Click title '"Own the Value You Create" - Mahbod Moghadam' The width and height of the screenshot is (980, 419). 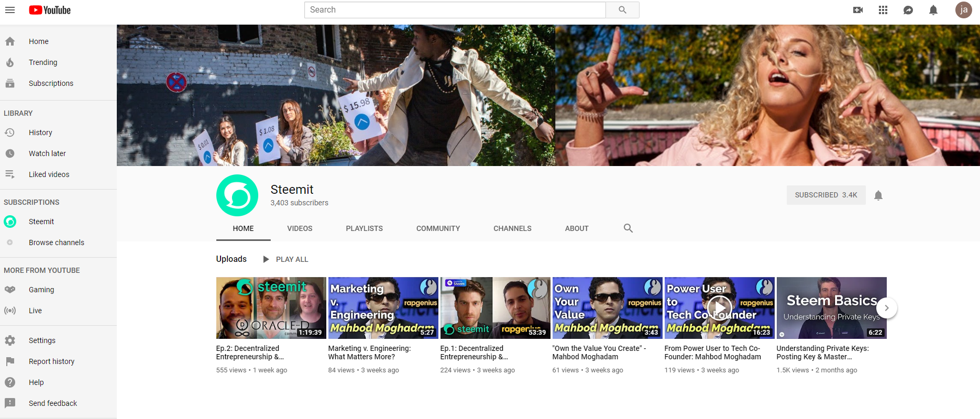(x=599, y=352)
